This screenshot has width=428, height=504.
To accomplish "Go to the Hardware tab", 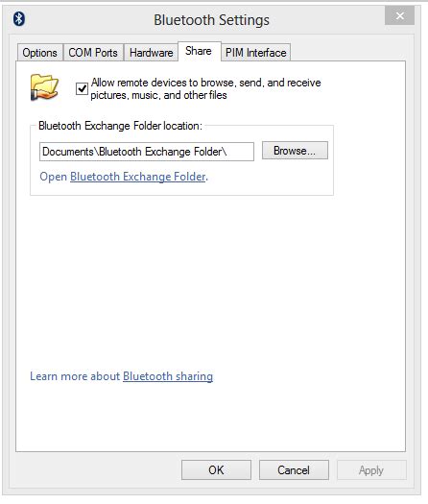I will tap(151, 53).
